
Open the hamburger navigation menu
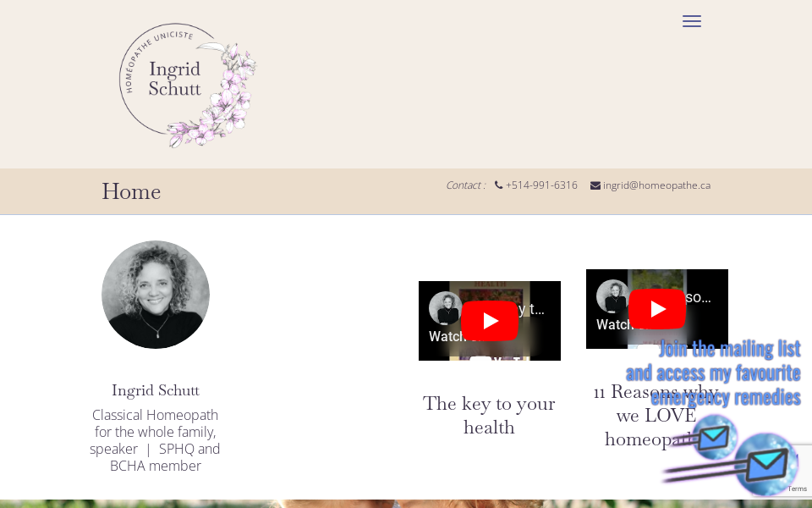692,21
